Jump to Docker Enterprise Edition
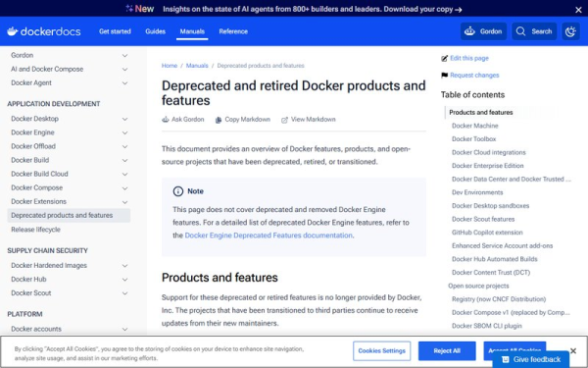The height and width of the screenshot is (368, 588). coord(487,166)
